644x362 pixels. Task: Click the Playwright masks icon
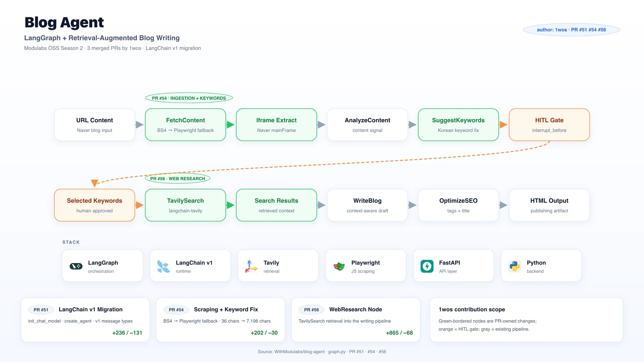tap(339, 266)
